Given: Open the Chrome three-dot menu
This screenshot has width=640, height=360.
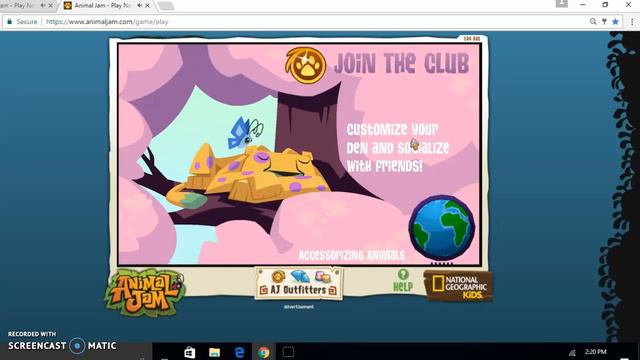Looking at the screenshot, I should tap(632, 22).
